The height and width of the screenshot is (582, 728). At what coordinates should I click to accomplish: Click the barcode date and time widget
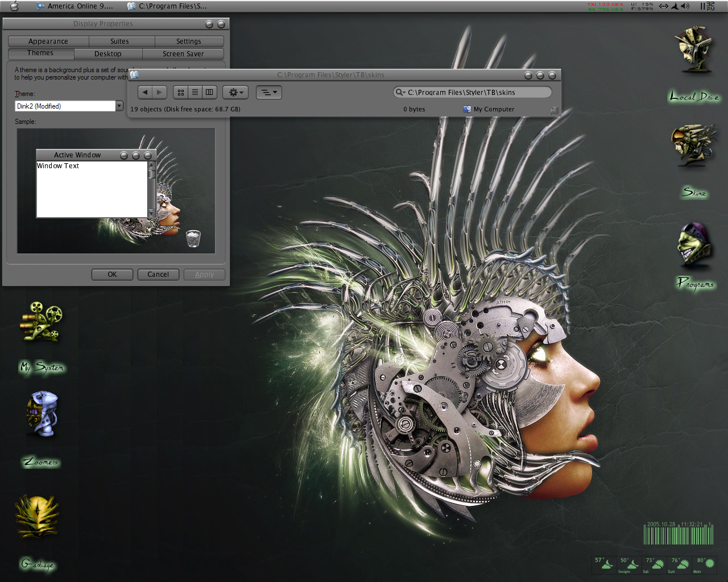pos(679,533)
